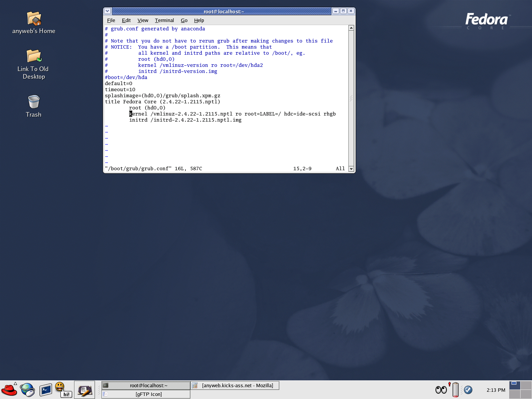
Task: Launch the text editor notepad icon
Action: [84, 390]
